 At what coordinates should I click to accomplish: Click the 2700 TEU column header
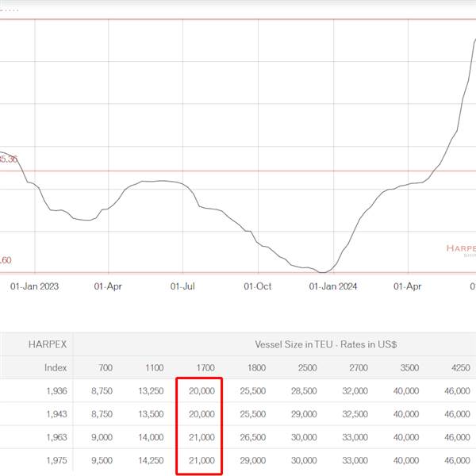(x=359, y=367)
